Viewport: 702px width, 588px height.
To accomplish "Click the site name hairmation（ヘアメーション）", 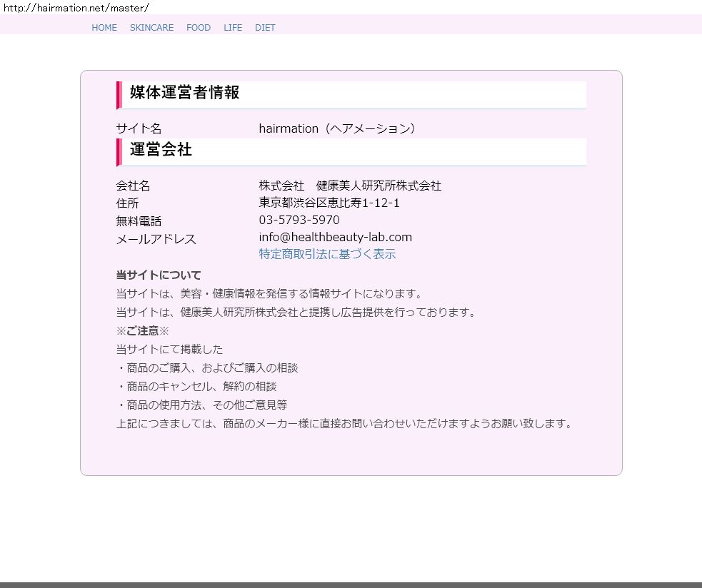I will 337,129.
